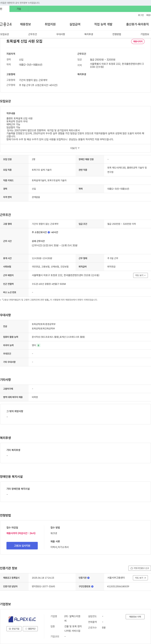The width and height of the screenshot is (151, 644).
Task: Open the 채용정보 이력 button
Action: (135, 617)
